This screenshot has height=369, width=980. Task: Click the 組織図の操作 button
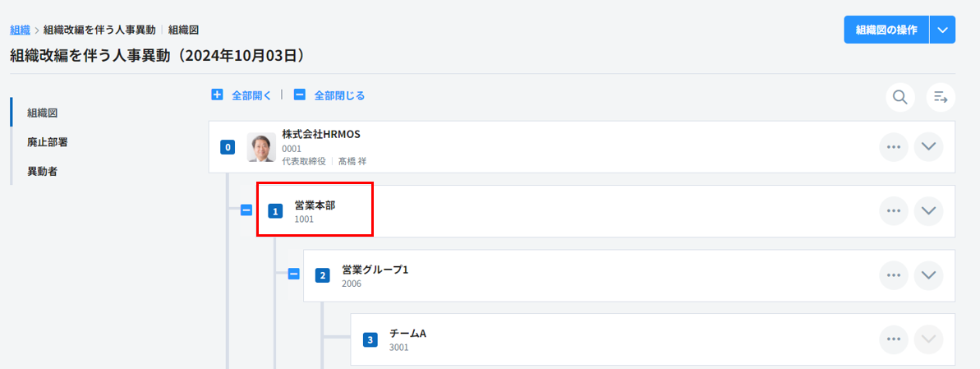tap(886, 30)
